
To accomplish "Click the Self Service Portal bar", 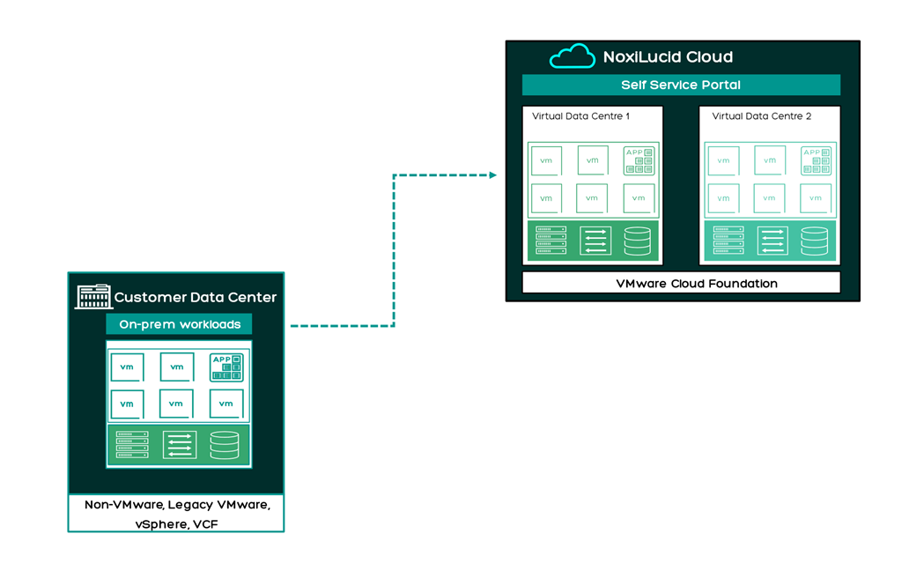I will click(x=681, y=85).
